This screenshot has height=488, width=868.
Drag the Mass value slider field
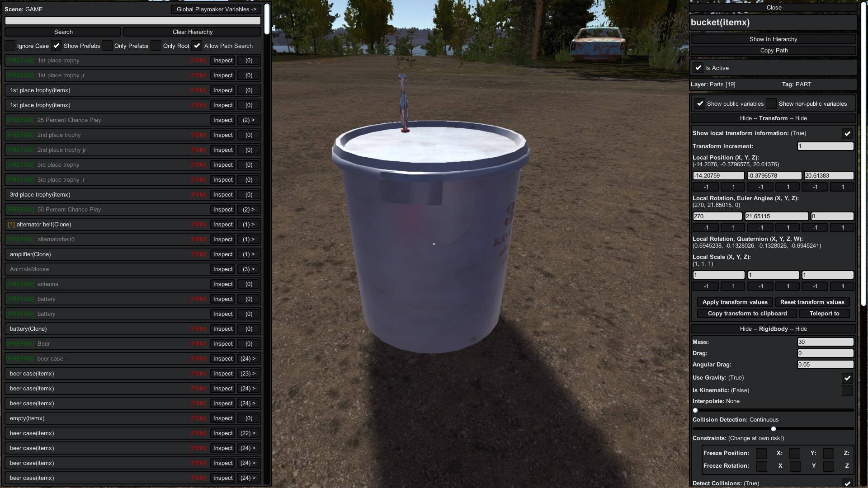[x=825, y=342]
